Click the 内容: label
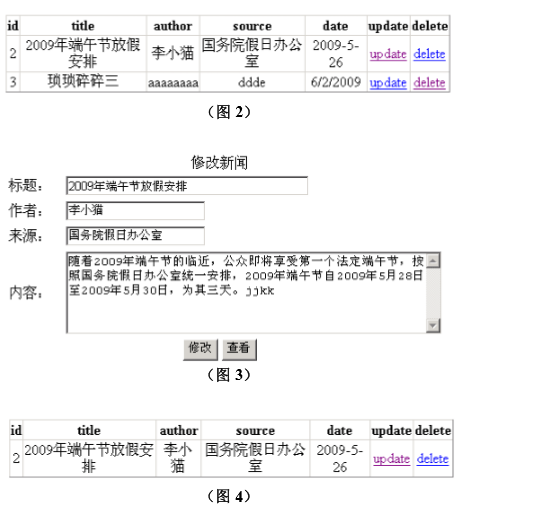Image resolution: width=535 pixels, height=515 pixels. [x=26, y=293]
